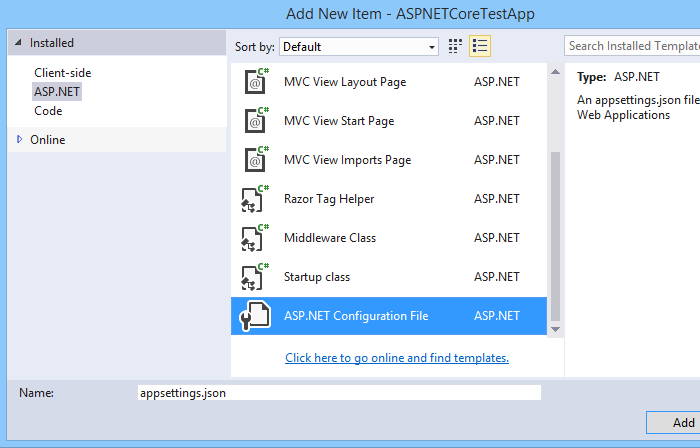Screen dimensions: 700x448
Task: Click the Razor Tag Helper icon
Action: [257, 199]
